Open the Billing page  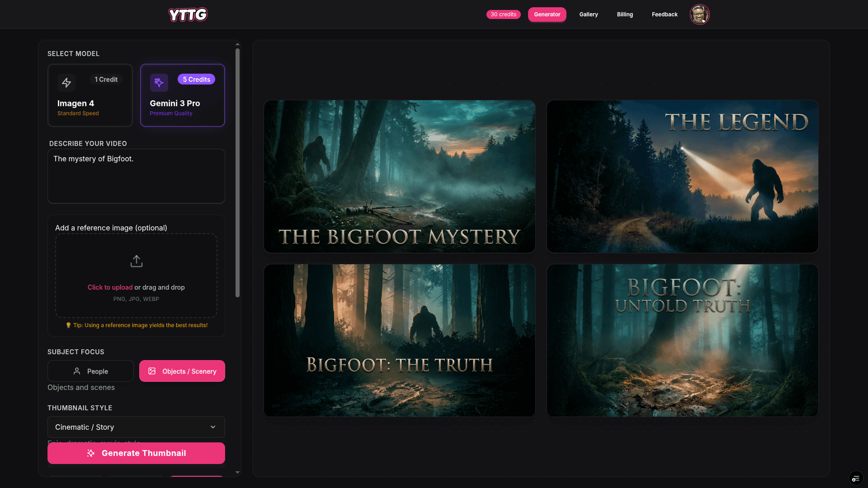(x=624, y=14)
